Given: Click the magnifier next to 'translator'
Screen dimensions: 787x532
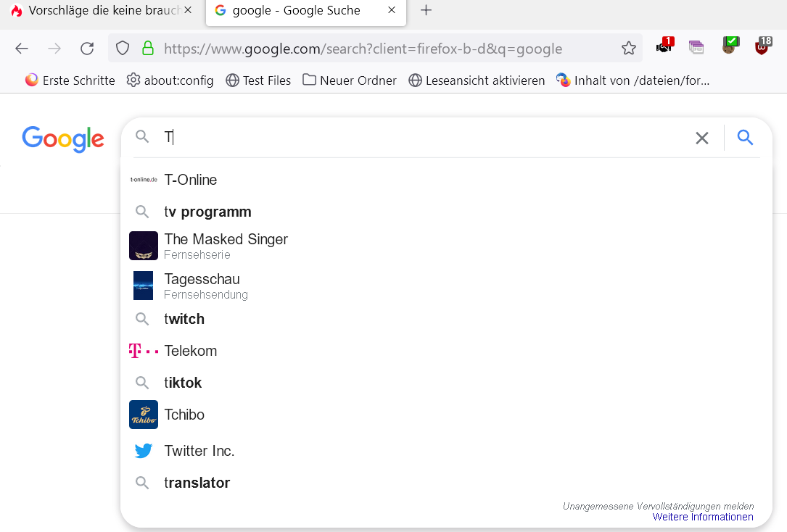Looking at the screenshot, I should (x=143, y=483).
